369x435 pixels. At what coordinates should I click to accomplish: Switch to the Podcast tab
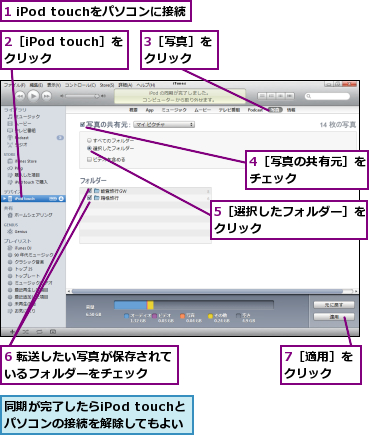tap(255, 110)
